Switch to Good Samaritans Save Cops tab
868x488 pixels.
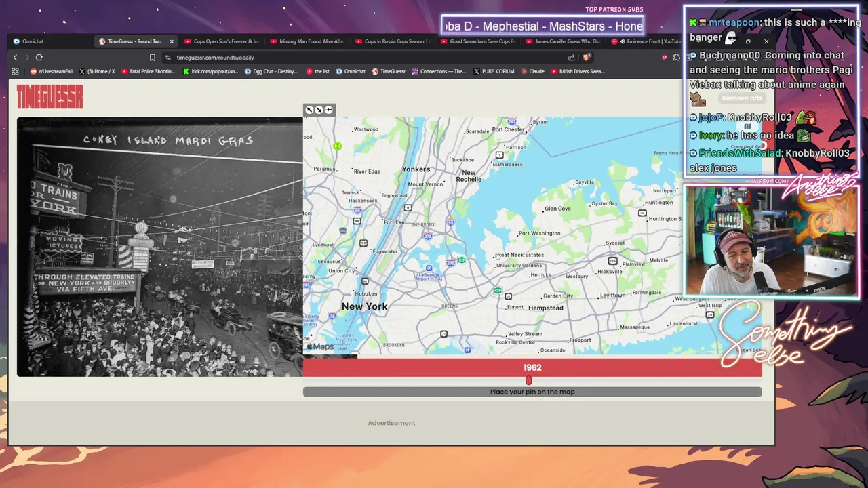point(477,41)
